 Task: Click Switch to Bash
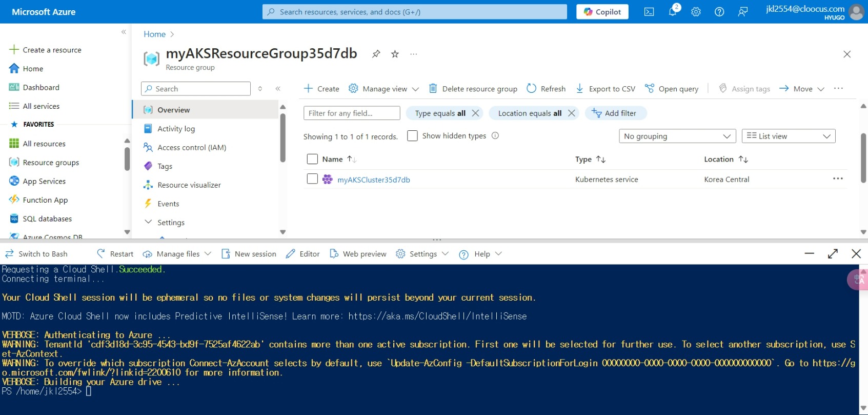pos(36,253)
